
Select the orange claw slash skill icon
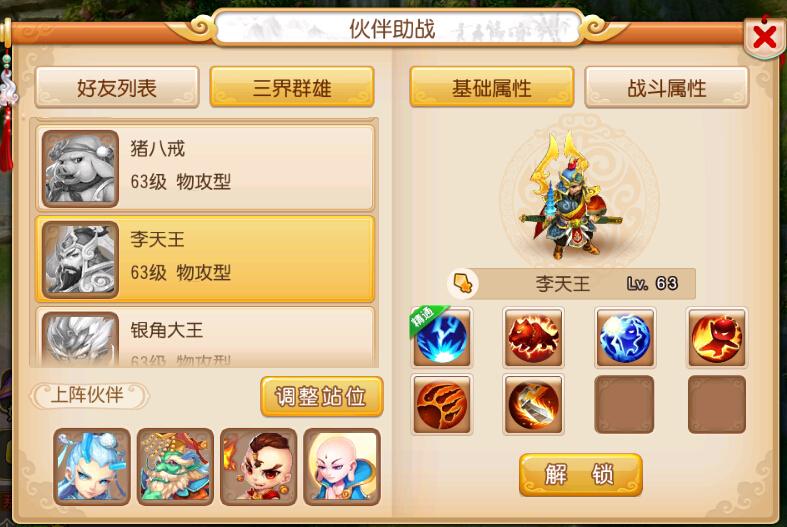442,405
